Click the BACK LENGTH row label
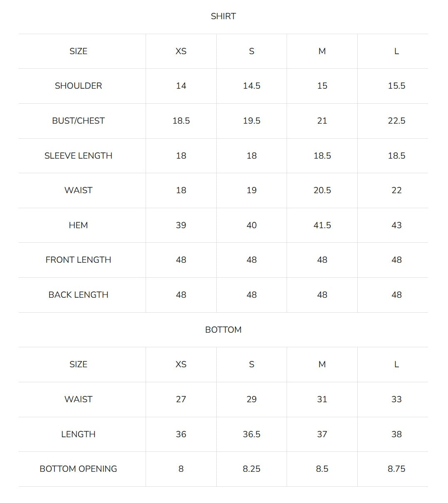This screenshot has width=448, height=503. coord(78,295)
